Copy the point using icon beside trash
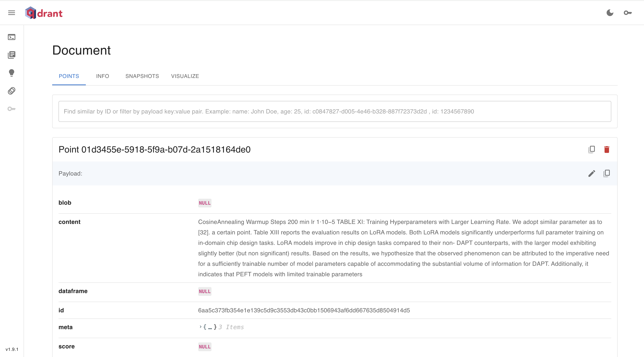644x357 pixels. point(591,149)
